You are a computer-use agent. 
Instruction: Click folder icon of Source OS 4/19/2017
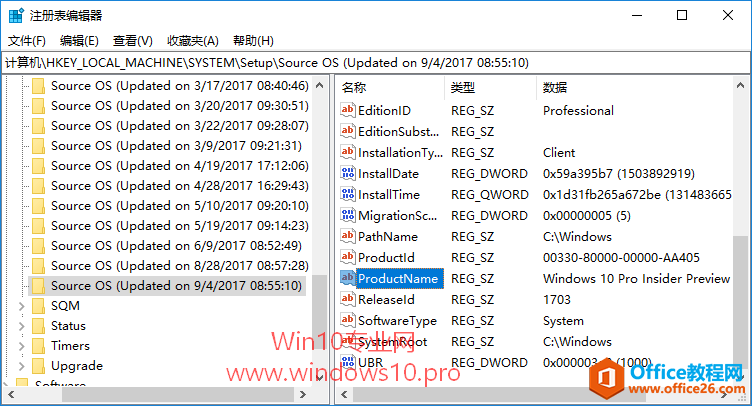tap(38, 166)
